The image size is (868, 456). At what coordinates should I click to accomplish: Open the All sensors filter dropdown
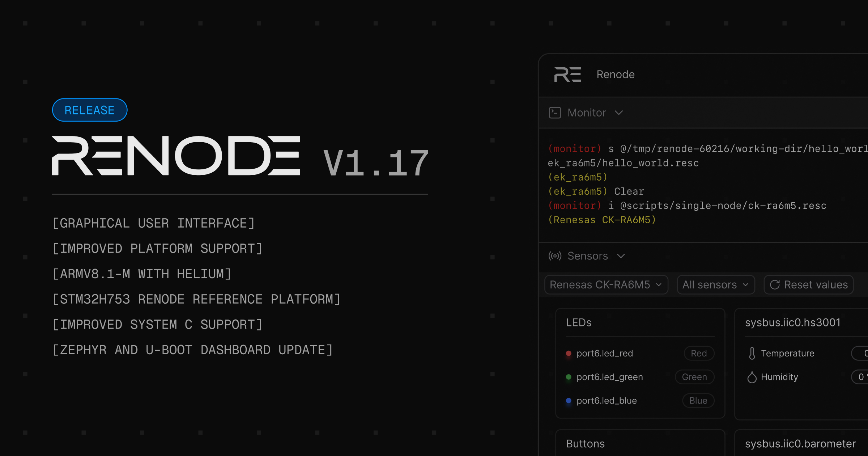point(716,285)
